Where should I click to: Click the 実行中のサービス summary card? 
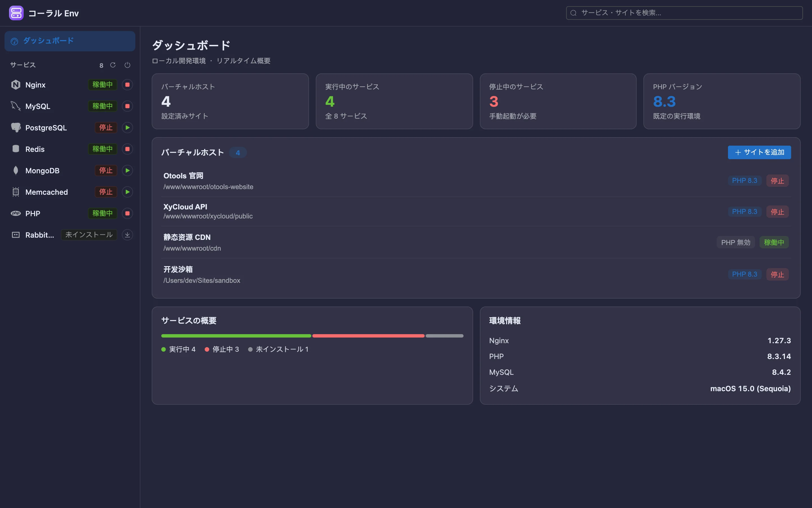tap(394, 101)
